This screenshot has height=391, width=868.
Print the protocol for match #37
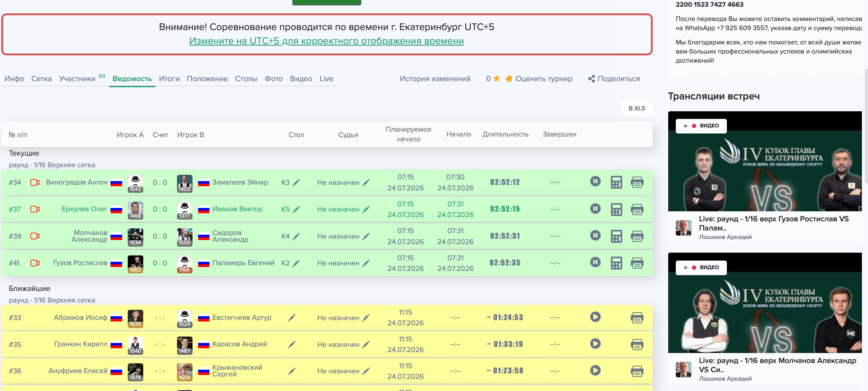(637, 209)
